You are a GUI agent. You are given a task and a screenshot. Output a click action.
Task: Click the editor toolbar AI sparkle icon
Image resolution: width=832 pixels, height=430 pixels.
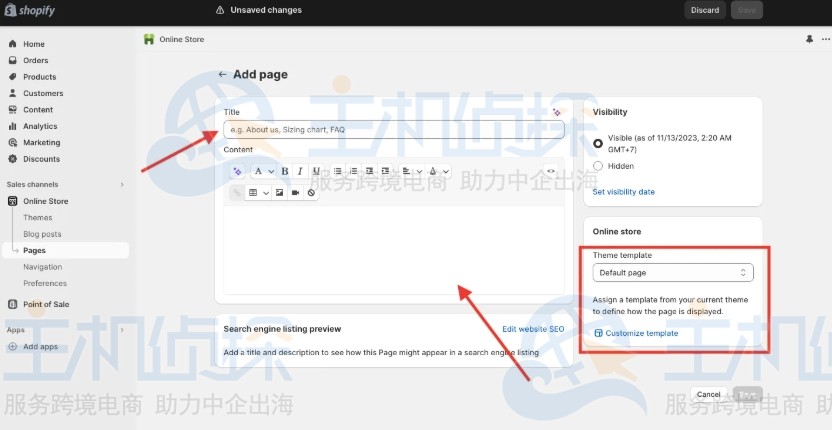[237, 171]
